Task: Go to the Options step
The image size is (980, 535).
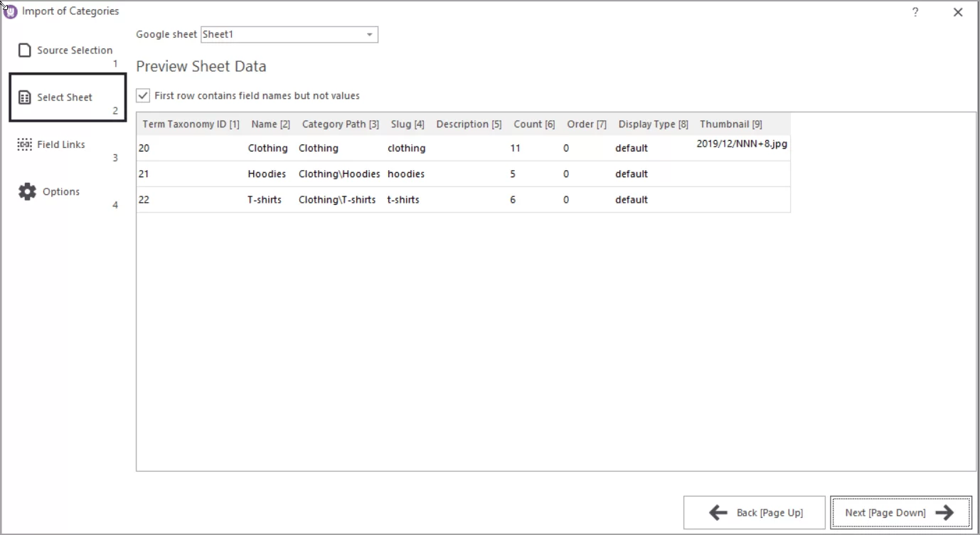Action: tap(63, 191)
